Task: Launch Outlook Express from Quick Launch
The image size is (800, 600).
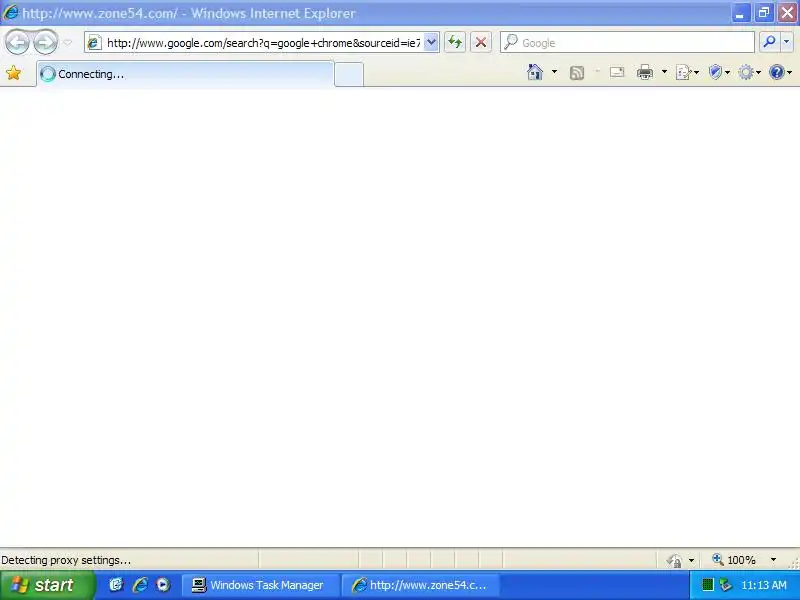Action: pos(116,585)
